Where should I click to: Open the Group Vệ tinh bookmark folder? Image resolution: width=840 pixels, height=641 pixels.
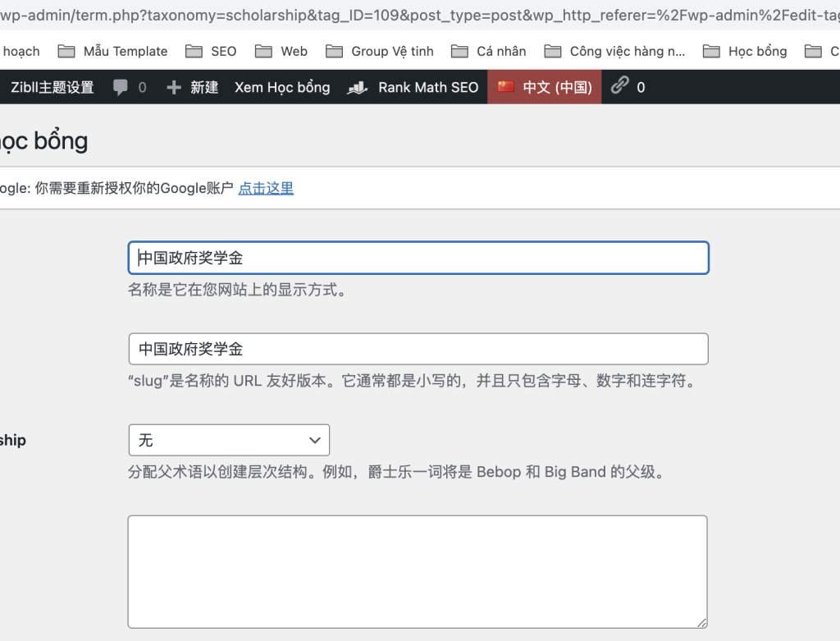click(379, 52)
